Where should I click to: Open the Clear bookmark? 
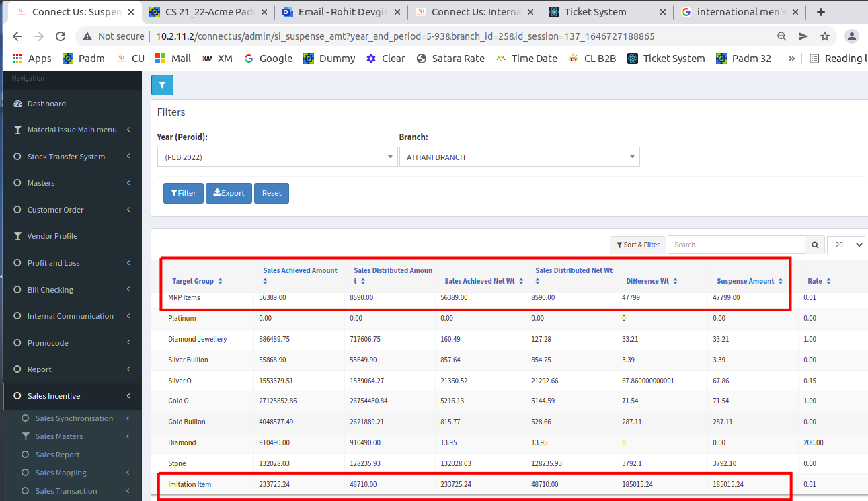click(x=385, y=59)
